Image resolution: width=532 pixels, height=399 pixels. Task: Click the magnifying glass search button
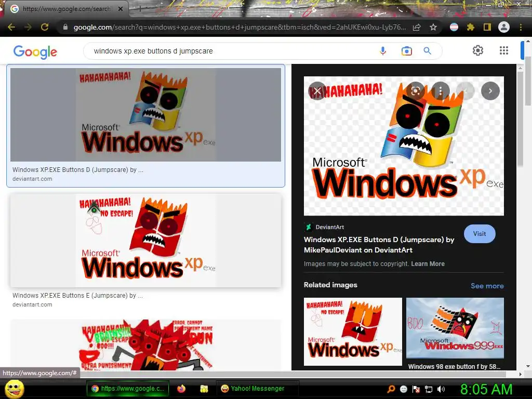428,51
